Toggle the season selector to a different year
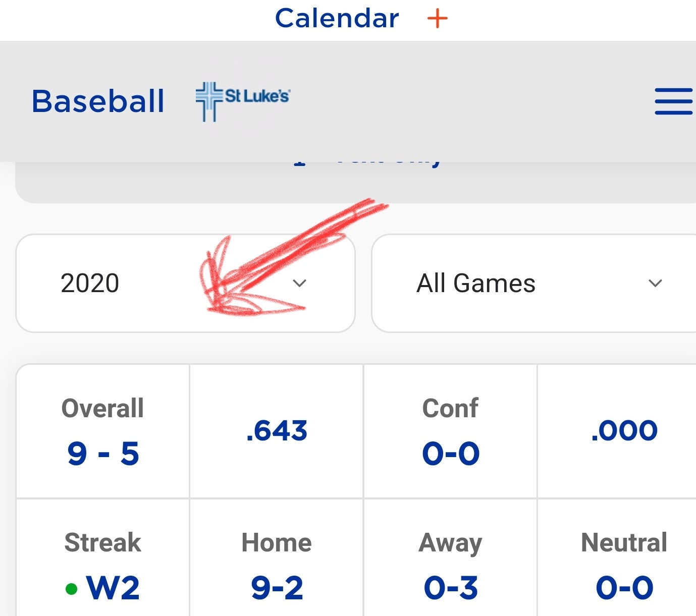696x616 pixels. (x=187, y=284)
